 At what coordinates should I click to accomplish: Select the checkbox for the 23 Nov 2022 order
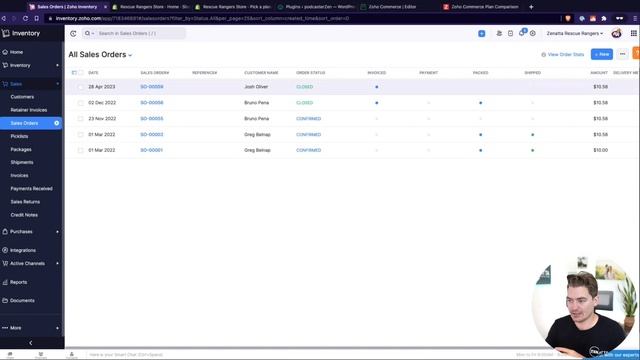[80, 119]
